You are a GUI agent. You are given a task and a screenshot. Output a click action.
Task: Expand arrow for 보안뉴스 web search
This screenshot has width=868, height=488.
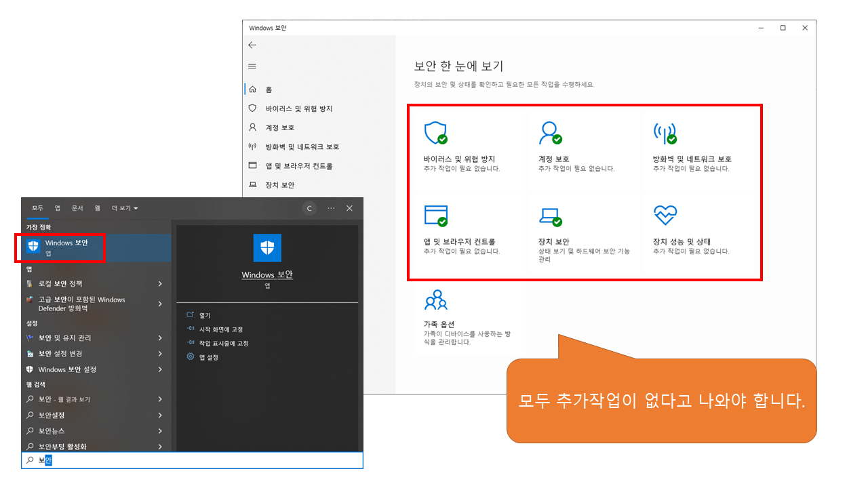160,431
